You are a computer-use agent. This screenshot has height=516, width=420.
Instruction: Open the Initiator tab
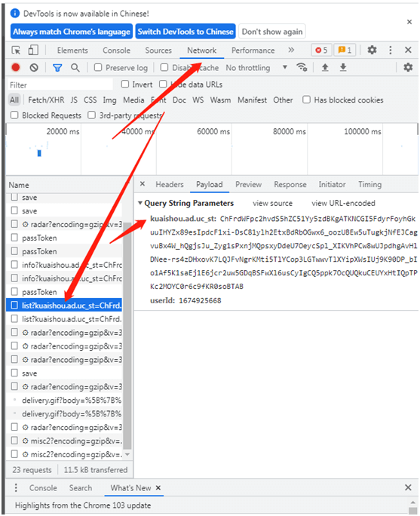(332, 184)
